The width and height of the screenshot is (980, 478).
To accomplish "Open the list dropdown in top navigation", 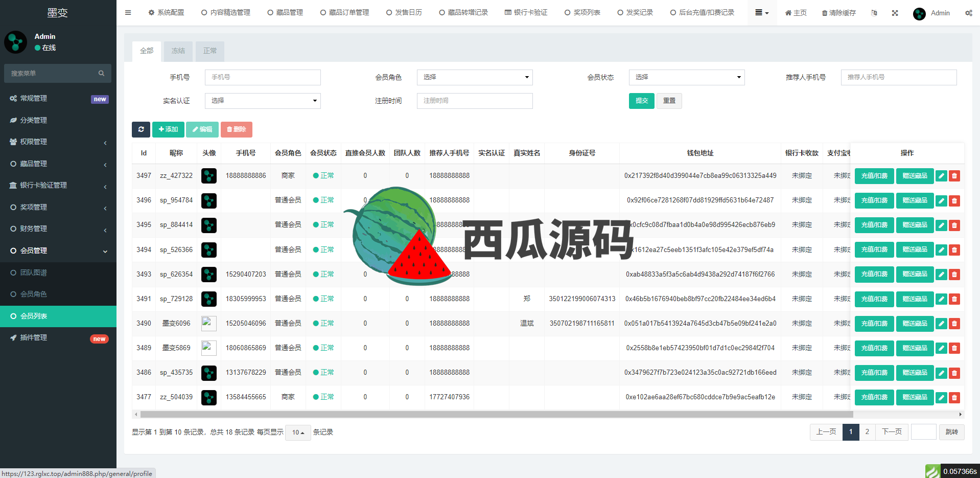I will tap(762, 13).
